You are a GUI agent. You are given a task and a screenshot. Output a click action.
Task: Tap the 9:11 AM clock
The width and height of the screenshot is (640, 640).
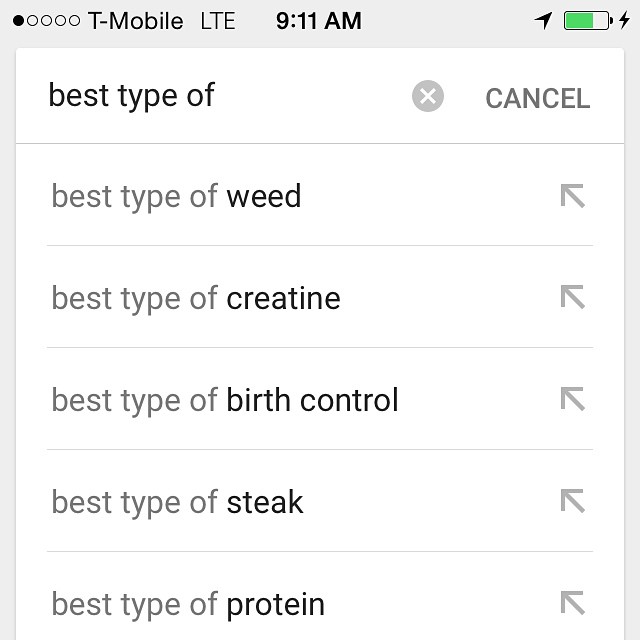(x=318, y=21)
